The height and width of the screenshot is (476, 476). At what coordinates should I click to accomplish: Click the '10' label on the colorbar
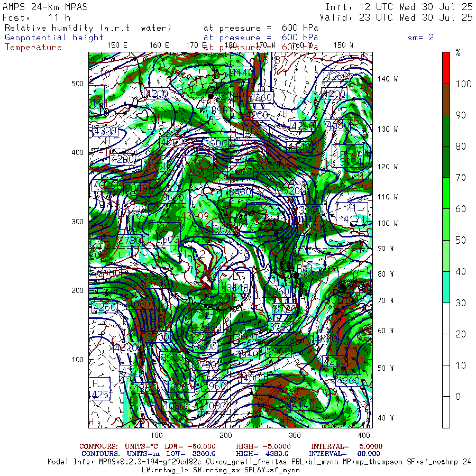461,365
